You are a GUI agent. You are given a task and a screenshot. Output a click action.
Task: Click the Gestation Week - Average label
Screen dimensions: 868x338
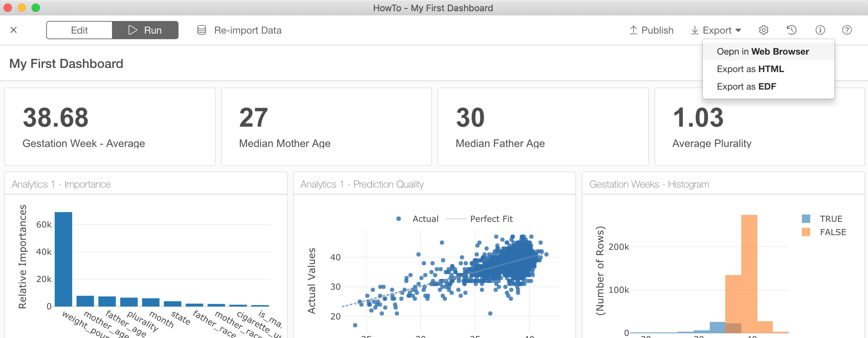[84, 143]
